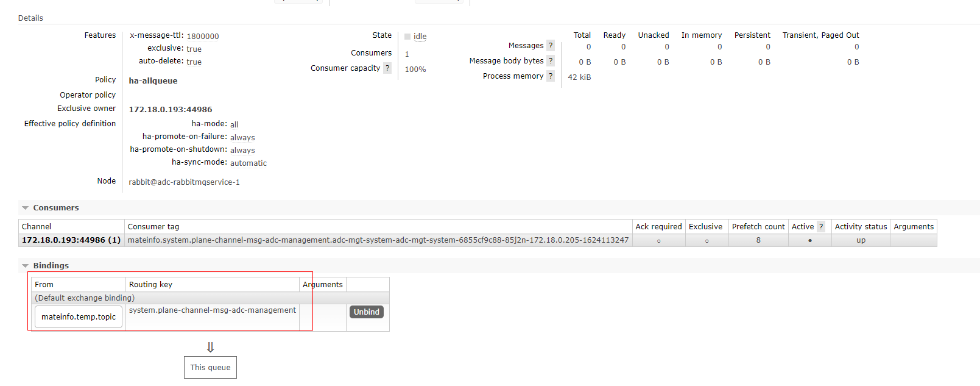Click the Ack required column header

tap(658, 227)
